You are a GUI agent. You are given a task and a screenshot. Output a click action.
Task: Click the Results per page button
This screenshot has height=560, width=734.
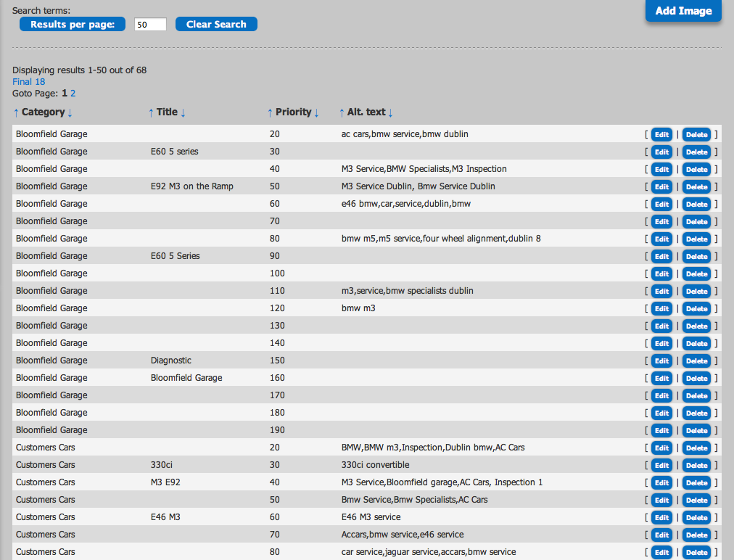[x=73, y=25]
